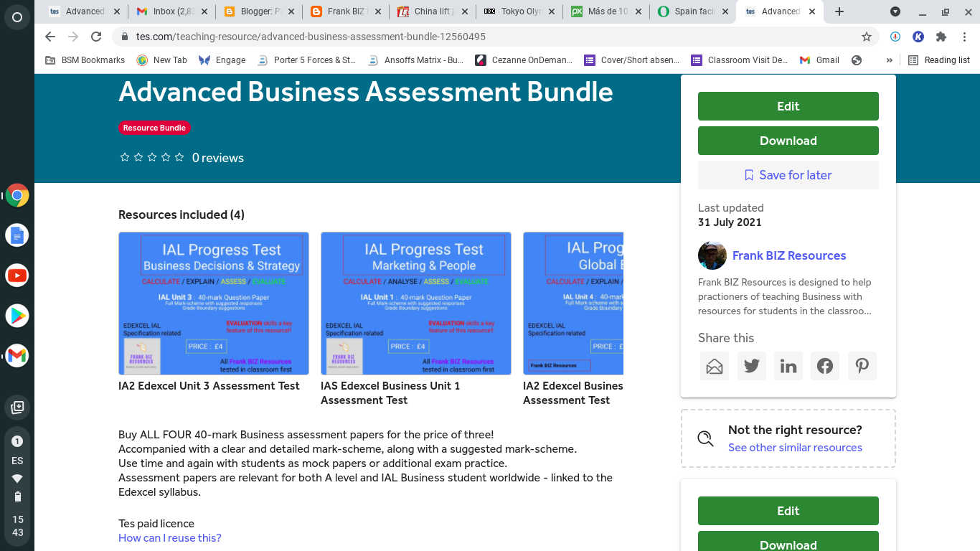Open the Google Play Store shelf icon
The height and width of the screenshot is (551, 980).
click(x=17, y=315)
